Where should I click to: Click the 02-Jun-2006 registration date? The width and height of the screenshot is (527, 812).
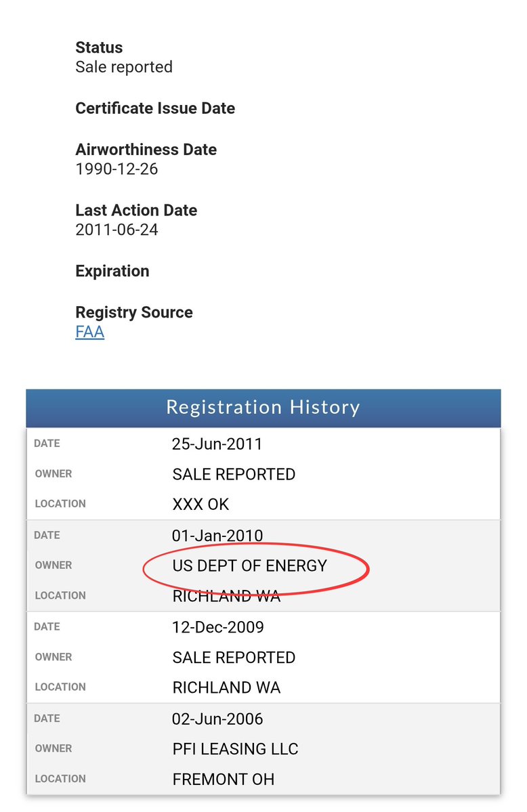[x=217, y=719]
